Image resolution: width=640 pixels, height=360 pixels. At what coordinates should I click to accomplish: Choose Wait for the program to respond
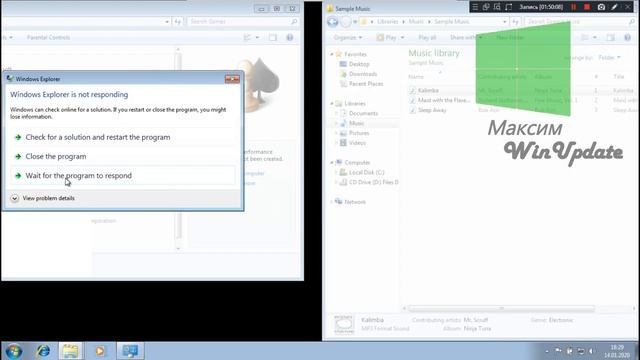(x=122, y=176)
